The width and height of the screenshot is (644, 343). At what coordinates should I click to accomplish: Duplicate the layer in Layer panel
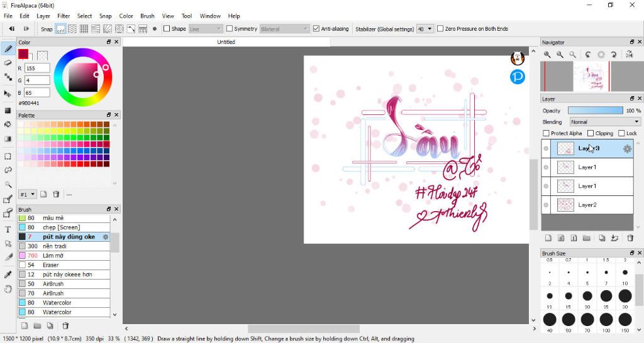[x=602, y=238]
